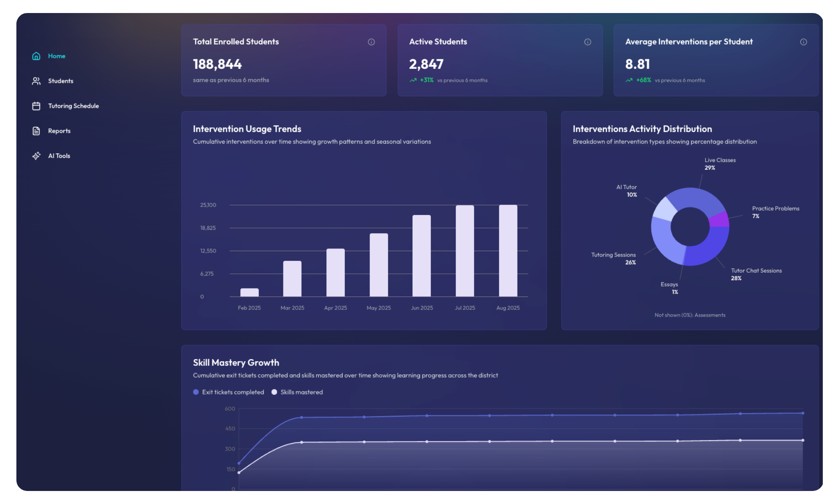Viewport: 840px width, 504px height.
Task: Toggle the Exit tickets completed legend item
Action: click(228, 392)
